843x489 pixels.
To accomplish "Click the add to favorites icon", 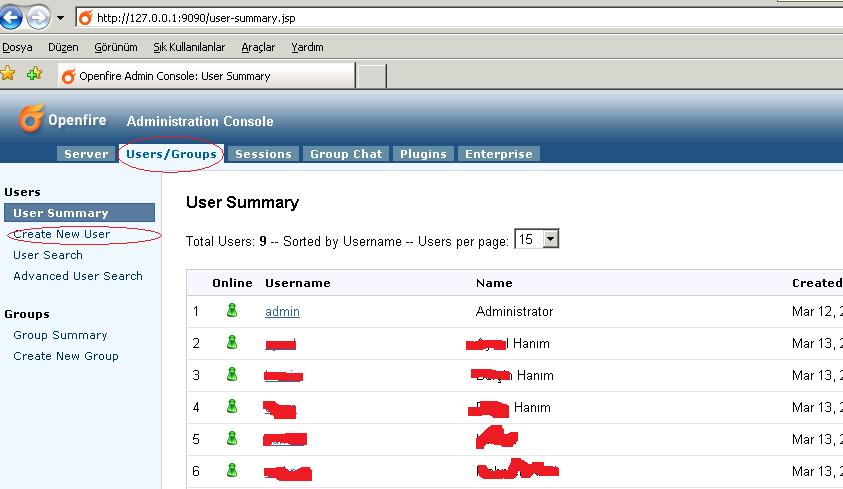I will click(x=34, y=73).
